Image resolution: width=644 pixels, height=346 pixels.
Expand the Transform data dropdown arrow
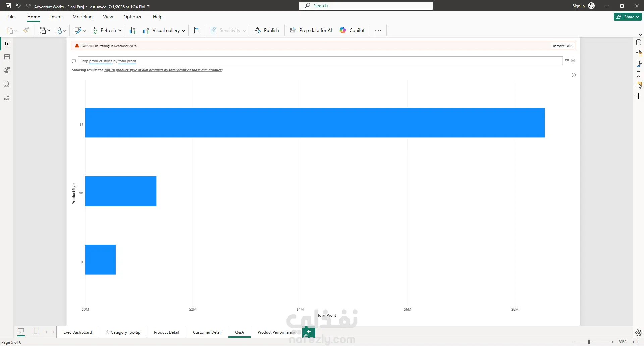coord(85,31)
